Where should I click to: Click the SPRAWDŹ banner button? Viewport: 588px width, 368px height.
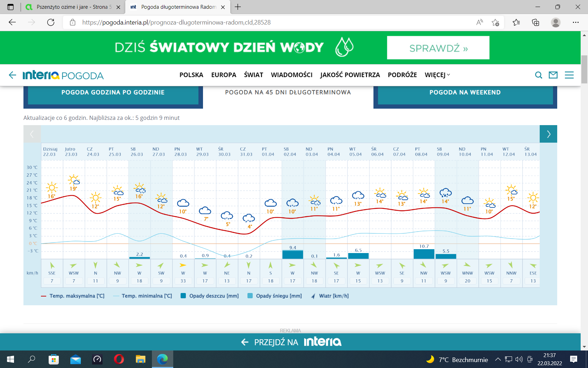tap(438, 48)
